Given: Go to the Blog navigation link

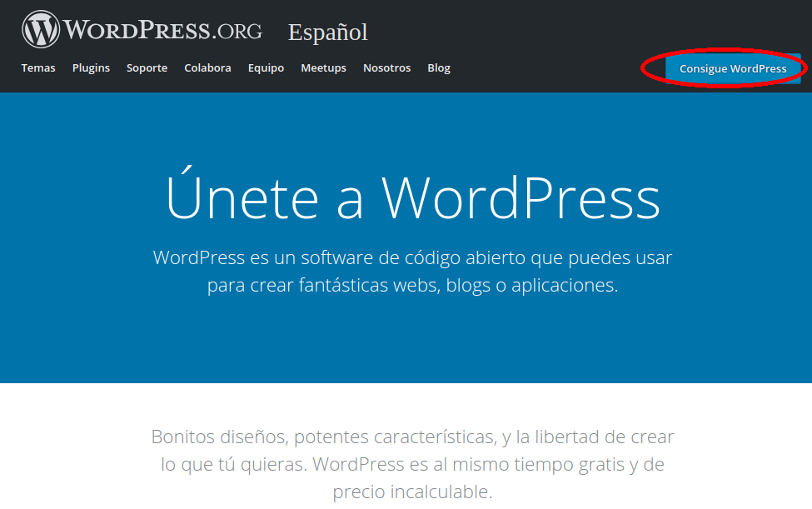Looking at the screenshot, I should click(439, 67).
